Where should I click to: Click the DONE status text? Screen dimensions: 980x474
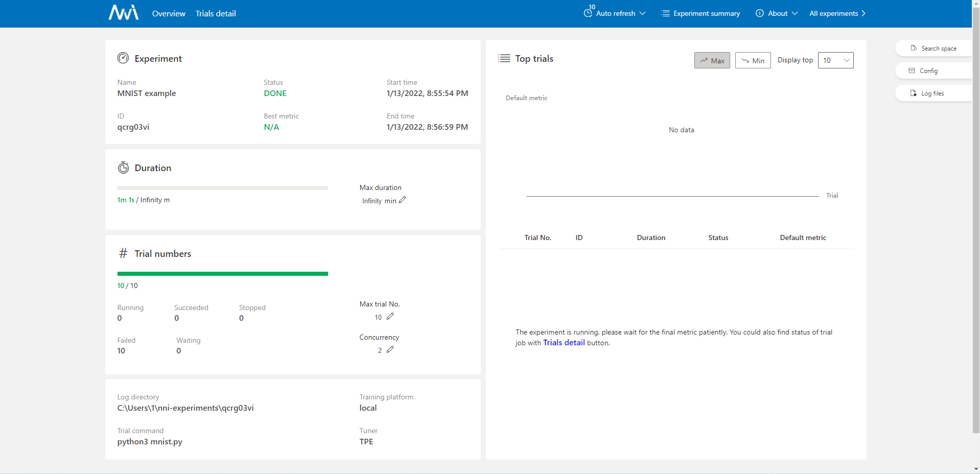pyautogui.click(x=275, y=93)
